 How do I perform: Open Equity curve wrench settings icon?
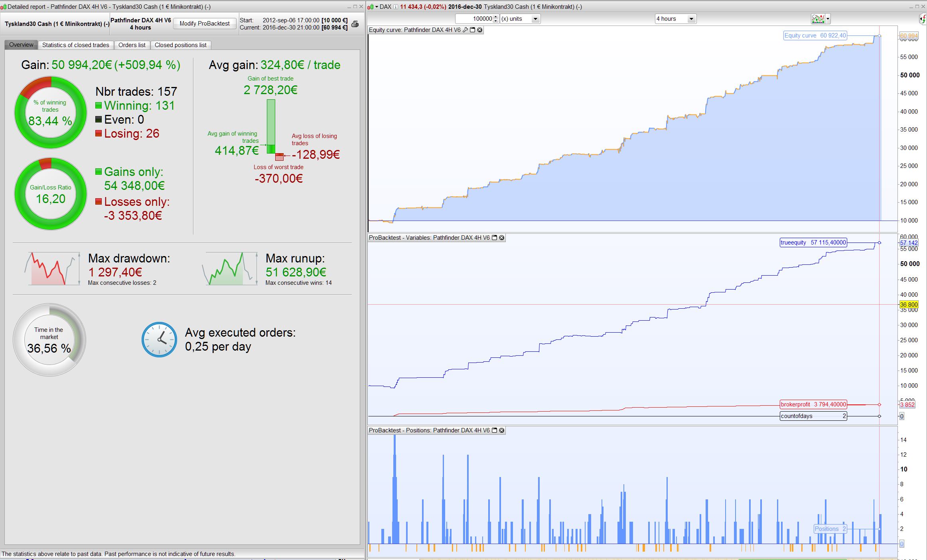[x=465, y=30]
